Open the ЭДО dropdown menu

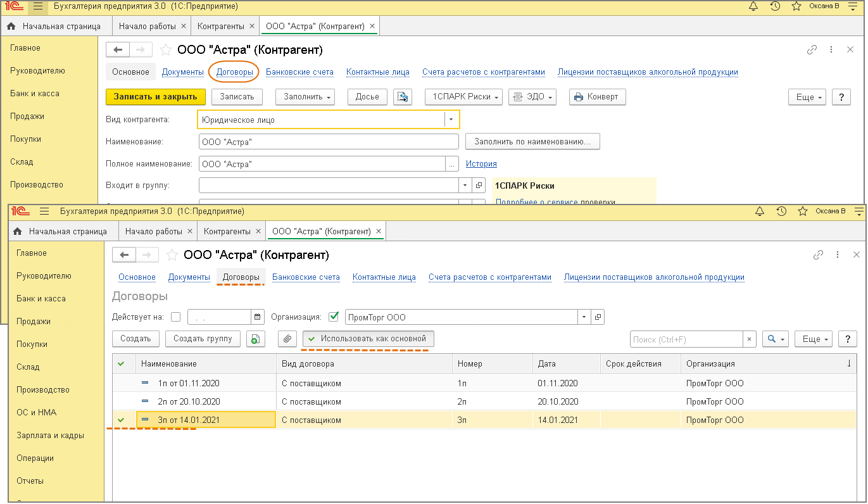pyautogui.click(x=532, y=97)
